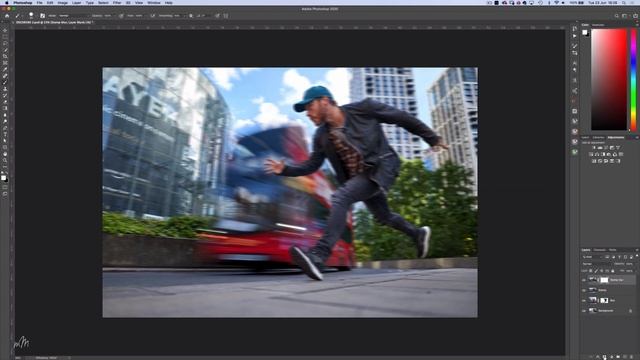640x360 pixels.
Task: Select the Background layer thumbnail
Action: pos(593,311)
